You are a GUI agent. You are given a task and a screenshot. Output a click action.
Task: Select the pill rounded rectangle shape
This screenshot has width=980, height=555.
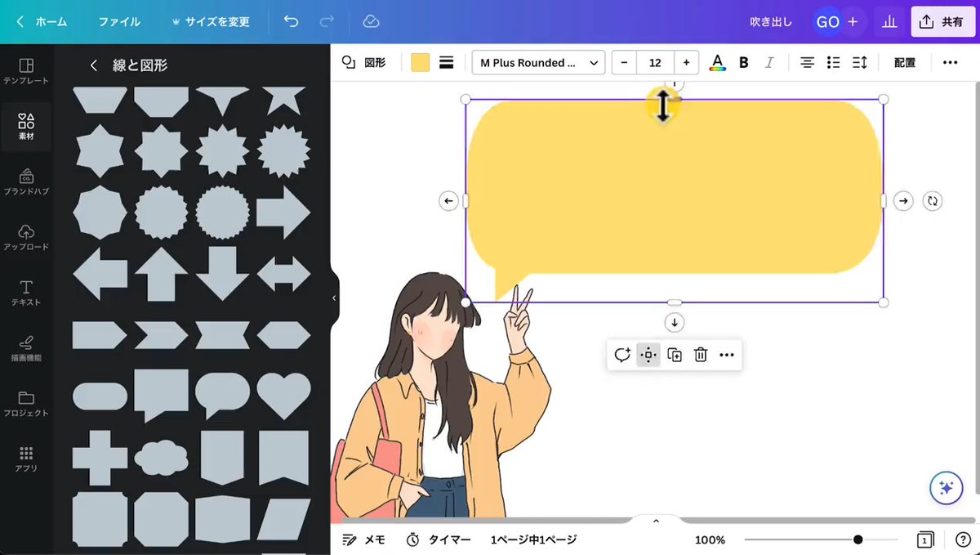100,396
